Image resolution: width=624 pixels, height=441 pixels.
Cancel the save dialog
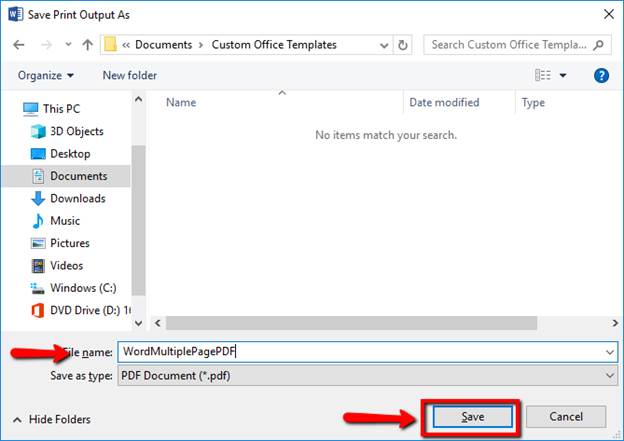565,417
